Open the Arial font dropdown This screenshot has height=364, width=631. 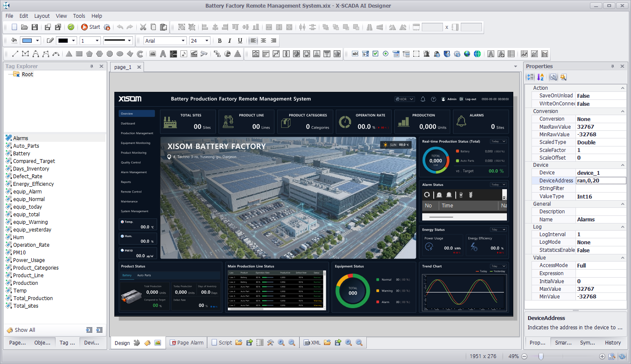183,41
